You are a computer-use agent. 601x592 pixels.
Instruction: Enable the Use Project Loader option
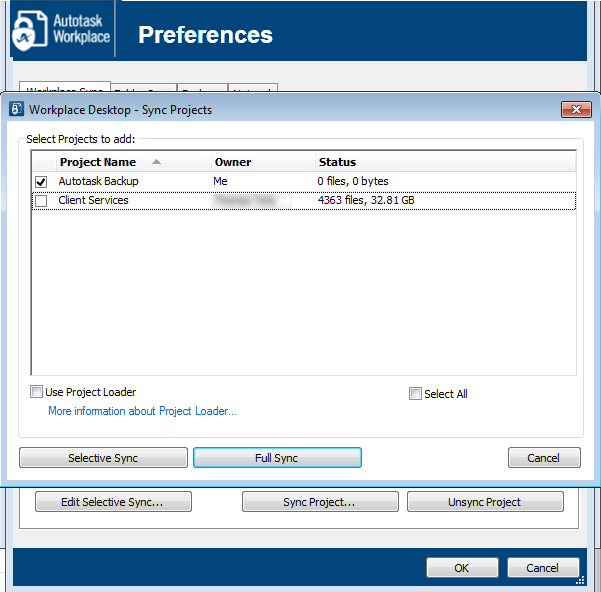pyautogui.click(x=37, y=392)
